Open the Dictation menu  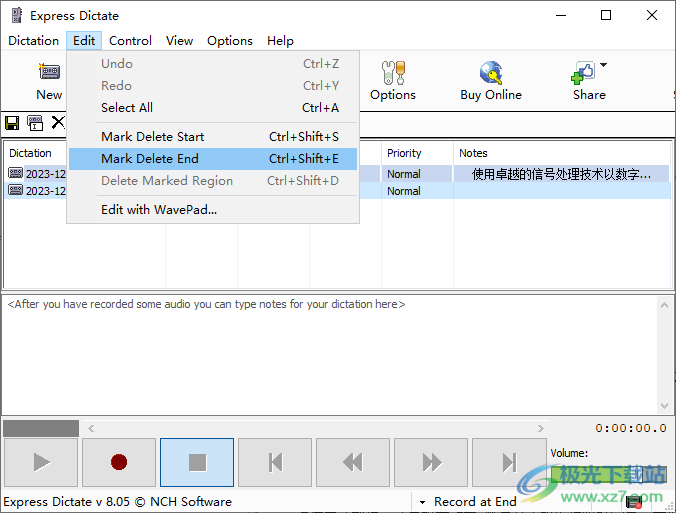pyautogui.click(x=34, y=41)
